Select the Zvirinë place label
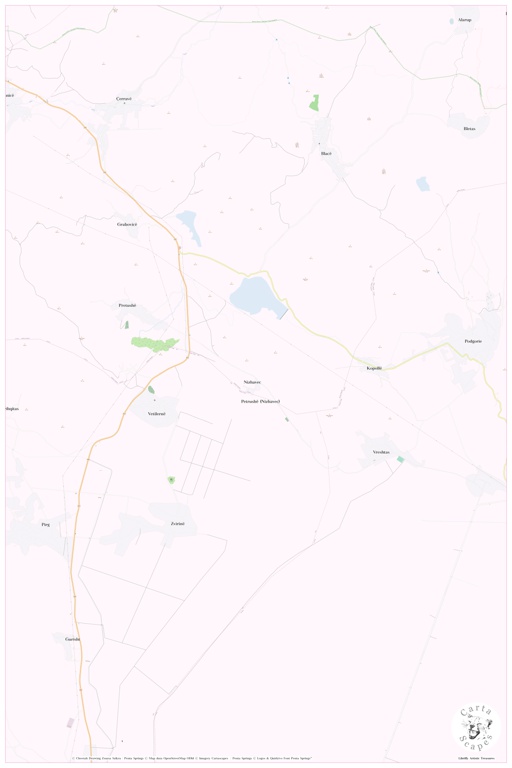This screenshot has width=512, height=768. (177, 524)
